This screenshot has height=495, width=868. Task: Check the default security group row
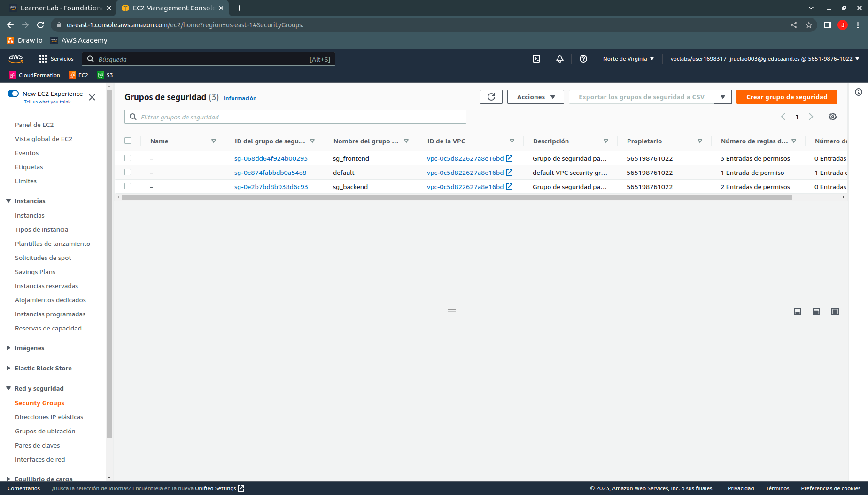click(128, 172)
